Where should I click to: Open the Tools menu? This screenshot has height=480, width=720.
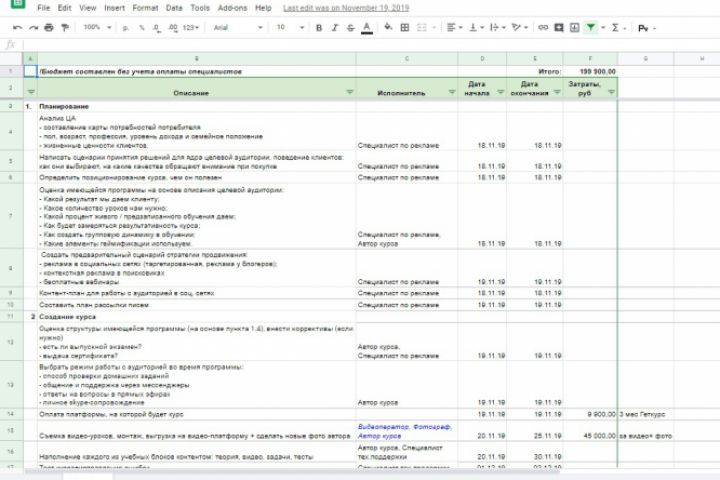click(x=200, y=8)
